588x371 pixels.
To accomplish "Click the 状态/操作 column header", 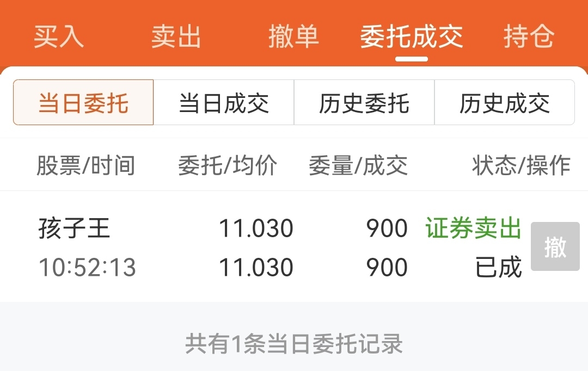I will tap(521, 165).
